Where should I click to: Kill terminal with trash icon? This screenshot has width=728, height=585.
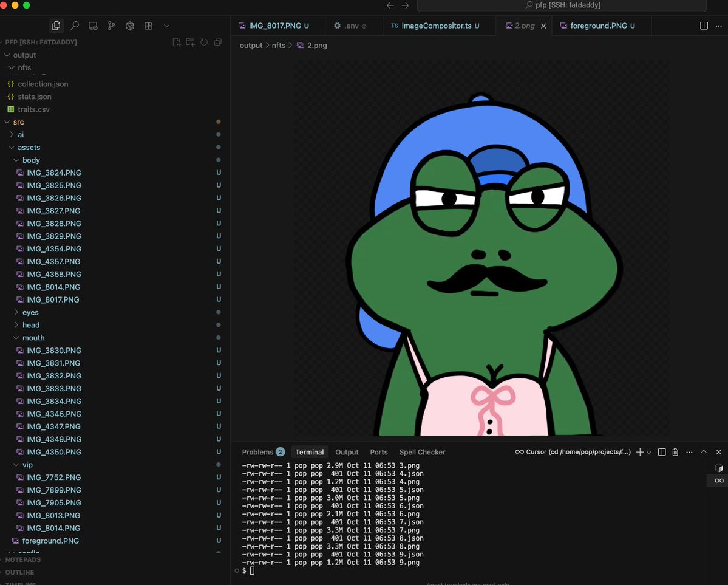pos(676,452)
